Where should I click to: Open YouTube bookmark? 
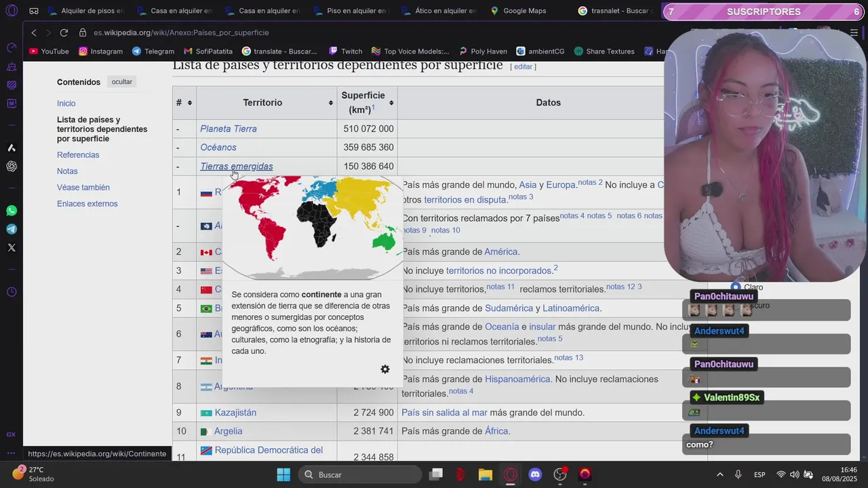pos(49,52)
